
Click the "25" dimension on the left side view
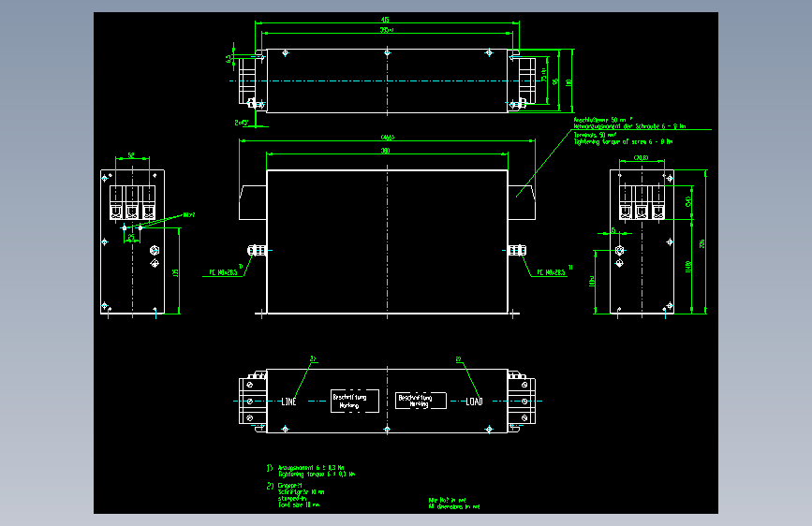click(x=131, y=237)
